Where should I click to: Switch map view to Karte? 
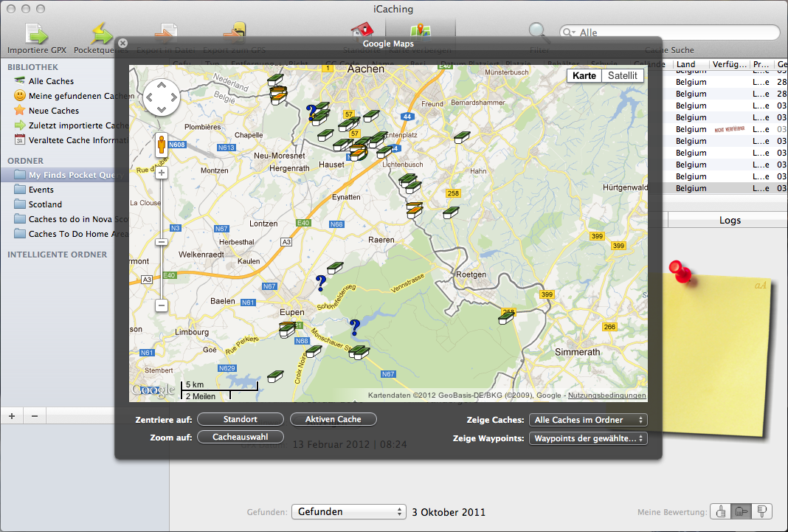click(584, 76)
